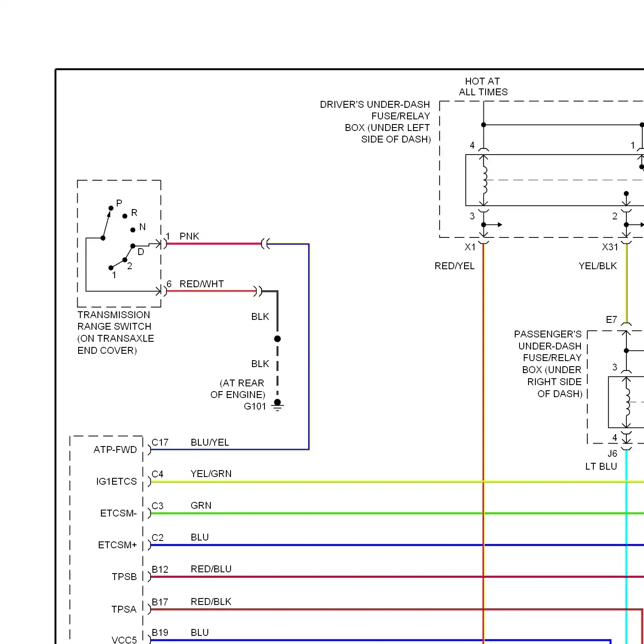Viewport: 644px width, 644px height.
Task: Click the RED/BLK wire label
Action: click(x=211, y=601)
